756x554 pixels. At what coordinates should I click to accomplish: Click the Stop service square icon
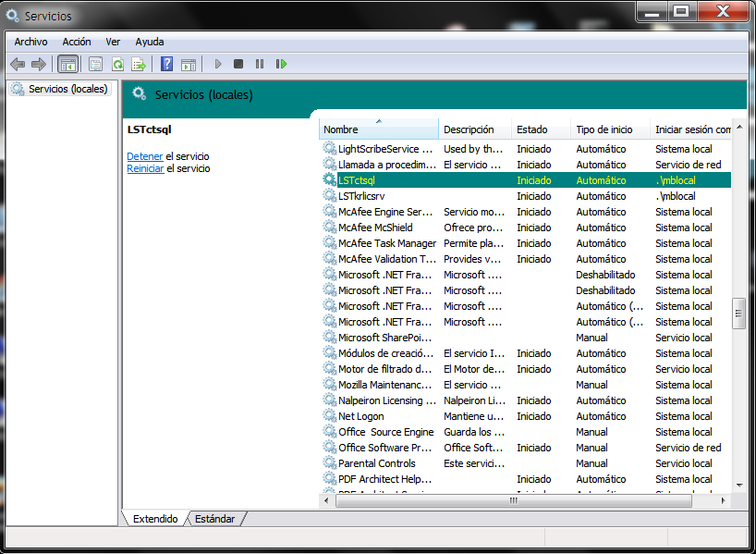[x=238, y=64]
